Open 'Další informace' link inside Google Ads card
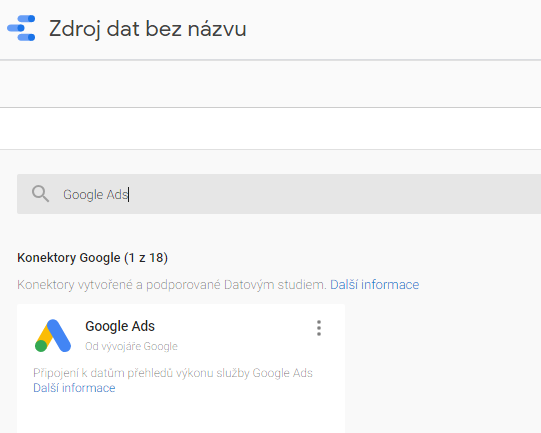The width and height of the screenshot is (541, 433). [74, 388]
